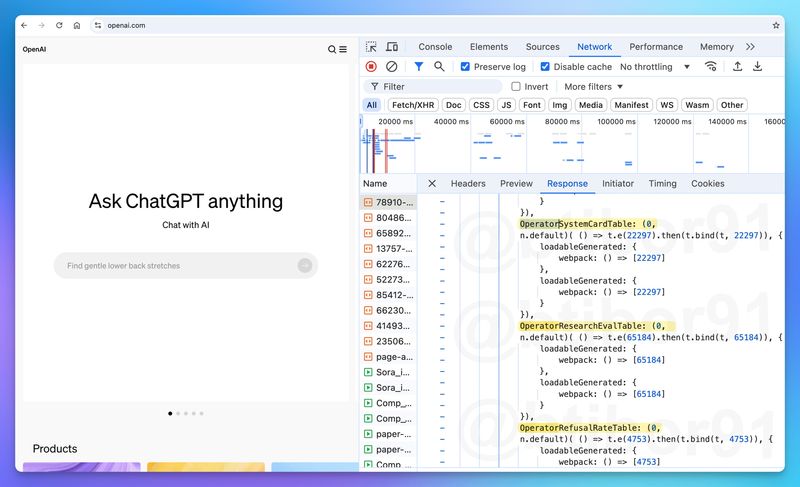View site information icon in address bar
This screenshot has width=800, height=487.
coord(97,25)
